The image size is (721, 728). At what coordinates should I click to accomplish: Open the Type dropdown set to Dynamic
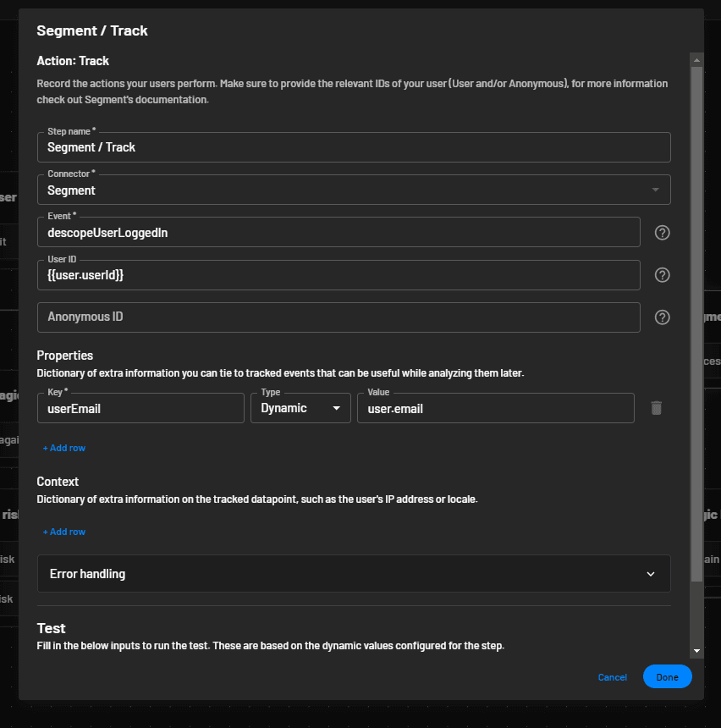[300, 408]
